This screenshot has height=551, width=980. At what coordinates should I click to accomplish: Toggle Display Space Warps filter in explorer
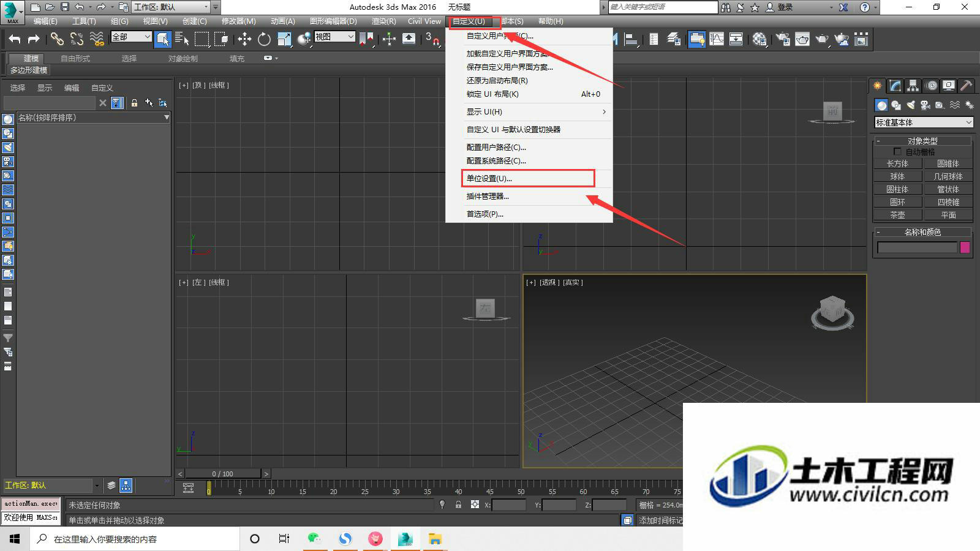click(x=8, y=189)
